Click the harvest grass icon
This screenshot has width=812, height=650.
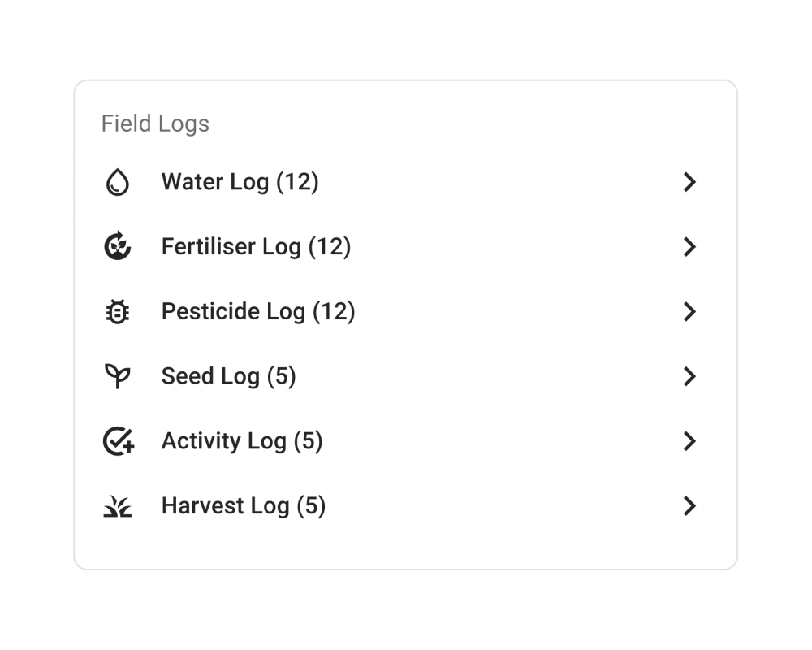coord(118,506)
